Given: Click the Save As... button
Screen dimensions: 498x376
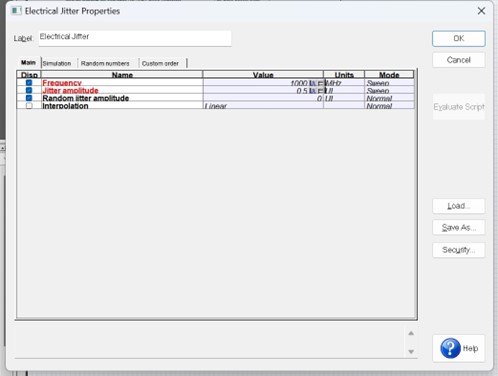Looking at the screenshot, I should (x=459, y=227).
